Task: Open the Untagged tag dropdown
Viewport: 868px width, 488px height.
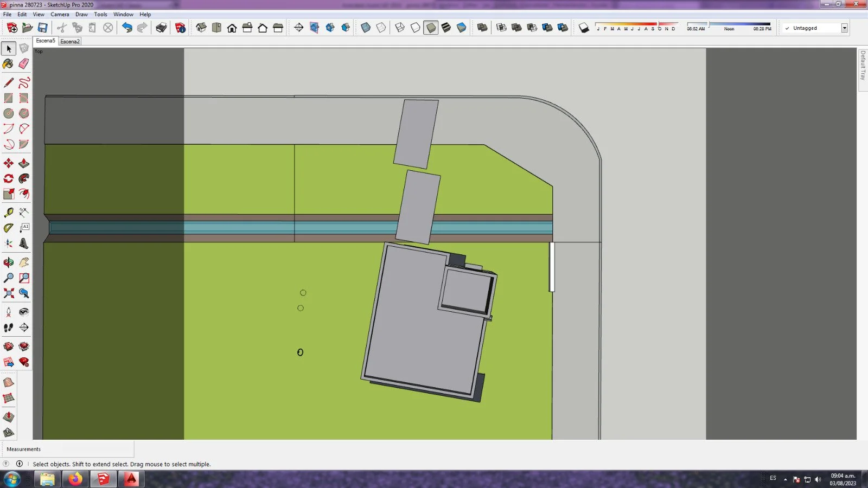Action: 844,28
